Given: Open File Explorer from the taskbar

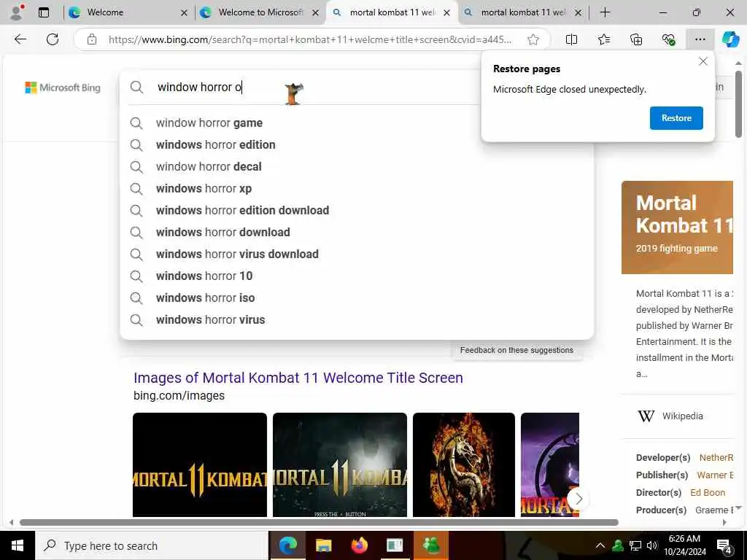Looking at the screenshot, I should click(x=323, y=545).
